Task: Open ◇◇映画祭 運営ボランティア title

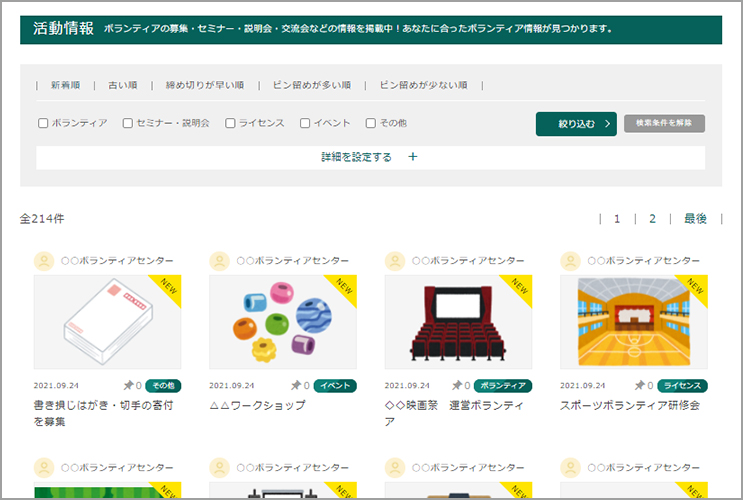Action: pos(454,413)
